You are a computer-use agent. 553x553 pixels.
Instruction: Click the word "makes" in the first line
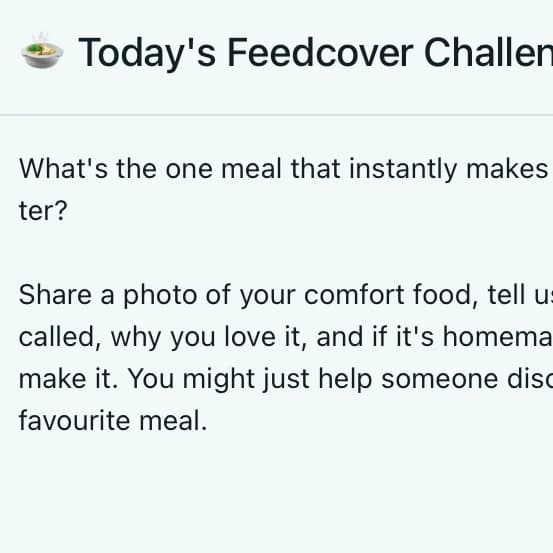pyautogui.click(x=507, y=169)
